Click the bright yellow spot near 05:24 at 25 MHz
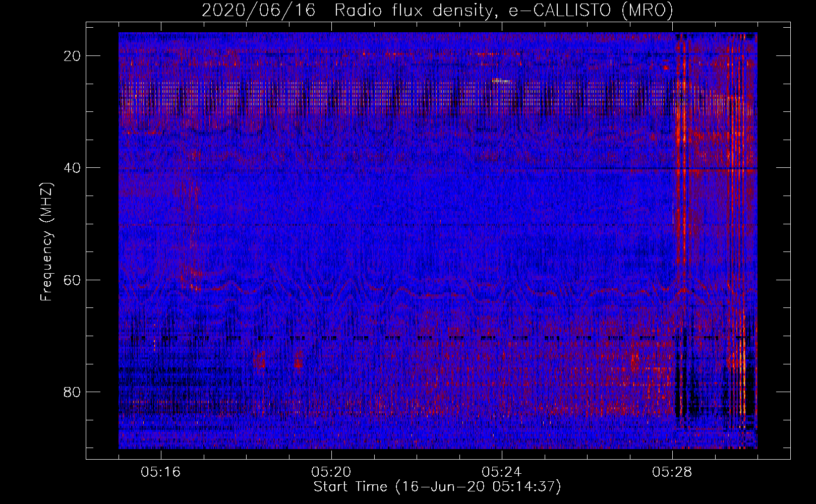Screen dimensions: 816x504 (502, 81)
